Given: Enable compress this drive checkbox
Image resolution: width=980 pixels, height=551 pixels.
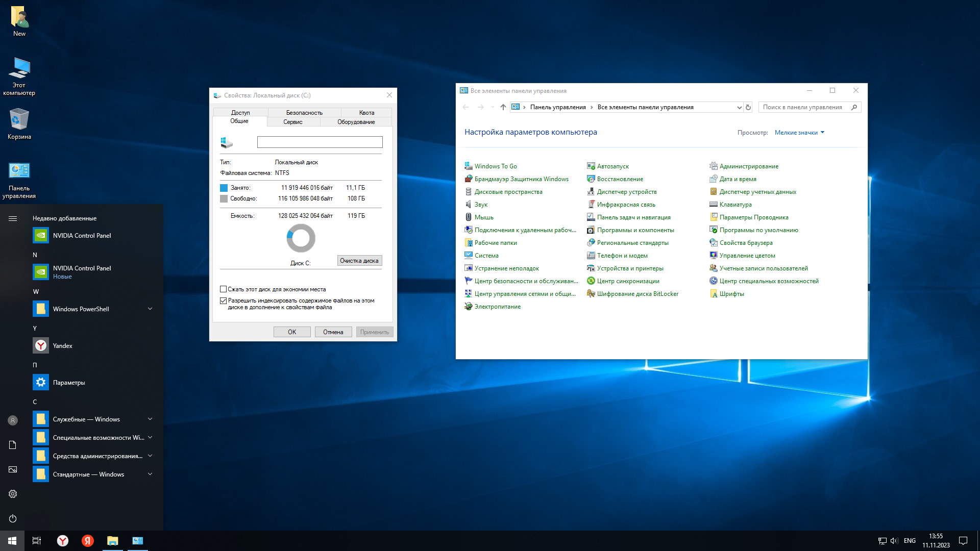Looking at the screenshot, I should [x=223, y=289].
